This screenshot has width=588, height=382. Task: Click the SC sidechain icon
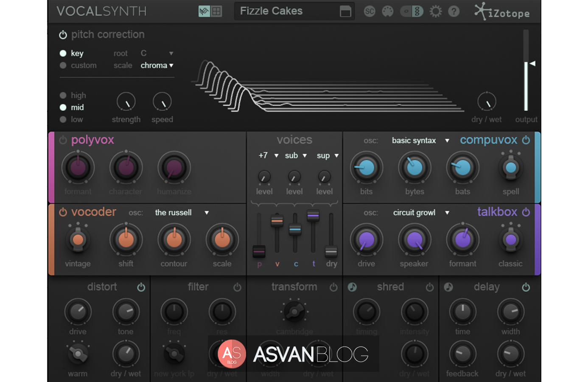[370, 11]
